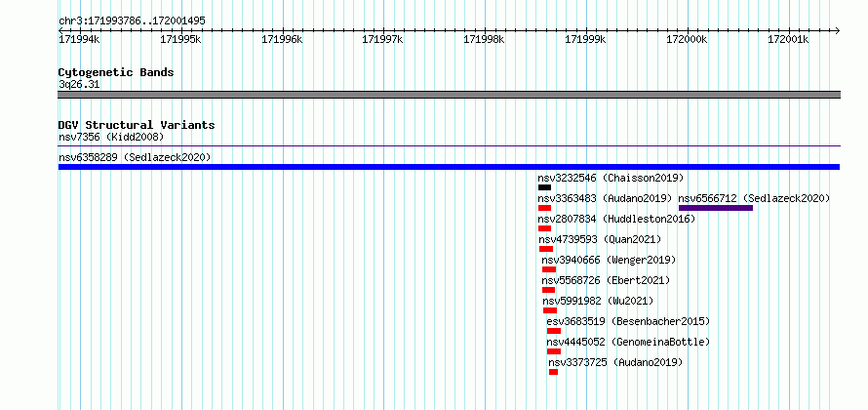Click the 172000k ruler position
The image size is (868, 410).
click(687, 40)
